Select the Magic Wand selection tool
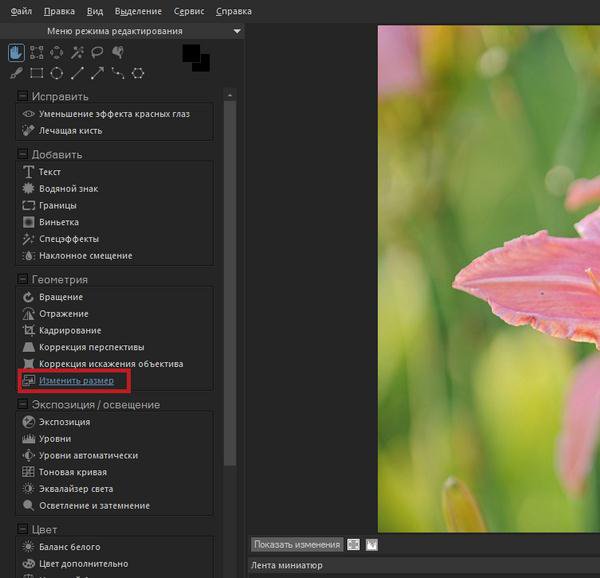The height and width of the screenshot is (578, 600). click(77, 52)
